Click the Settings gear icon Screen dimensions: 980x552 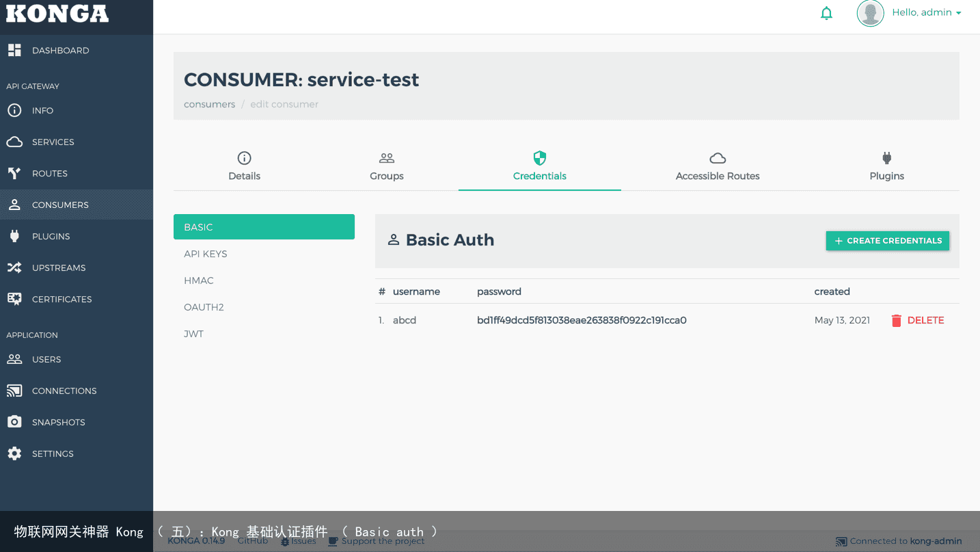click(x=14, y=454)
